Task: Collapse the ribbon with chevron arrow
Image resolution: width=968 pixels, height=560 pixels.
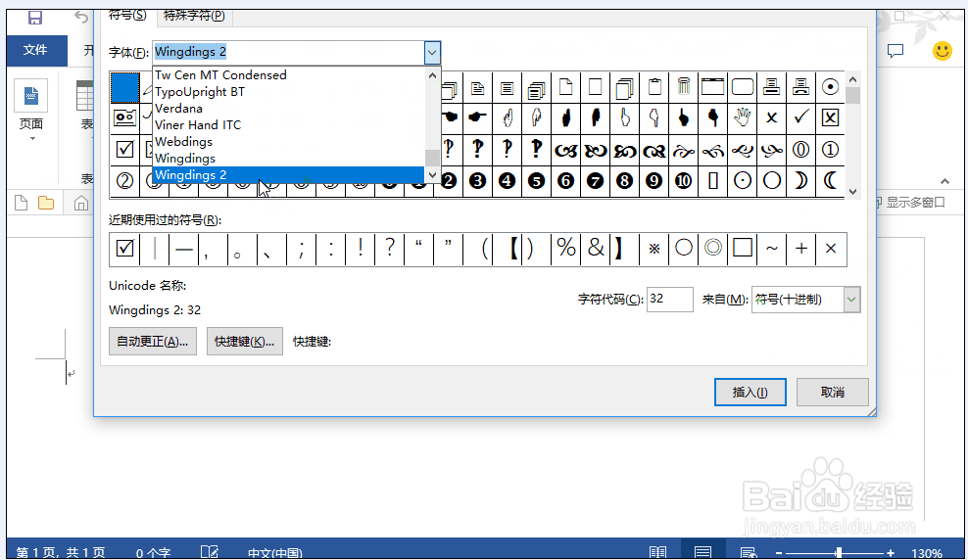Action: pyautogui.click(x=944, y=181)
